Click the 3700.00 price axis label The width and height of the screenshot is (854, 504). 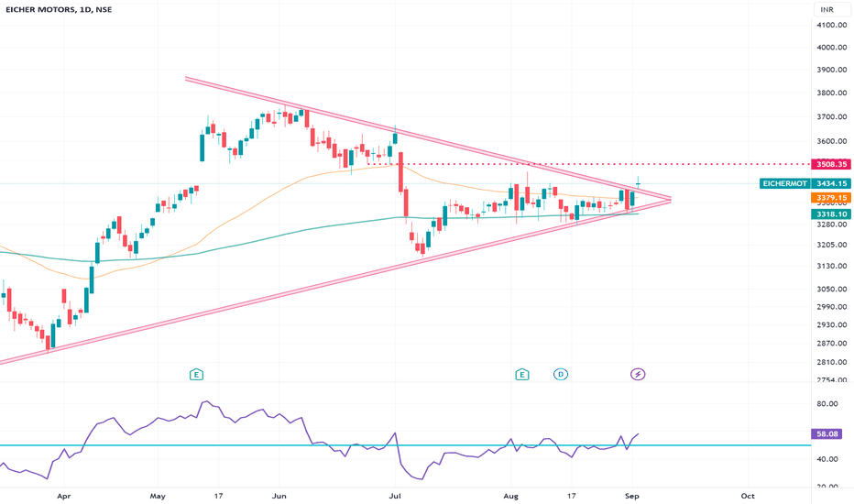[832, 116]
